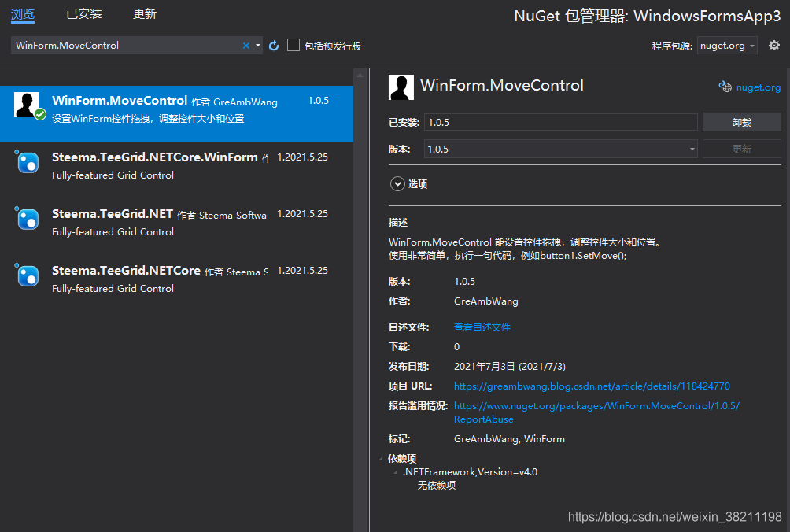Click the package avatar in the details header
The width and height of the screenshot is (790, 532).
(401, 87)
